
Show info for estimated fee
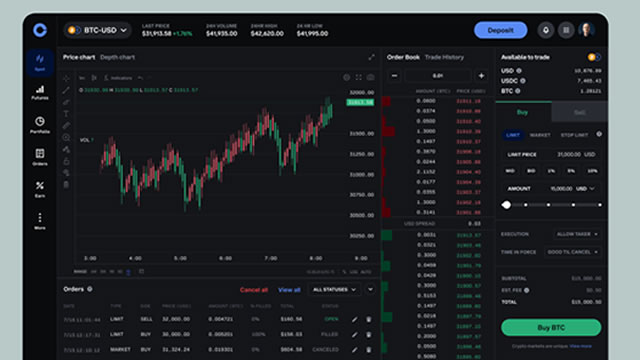click(x=527, y=290)
